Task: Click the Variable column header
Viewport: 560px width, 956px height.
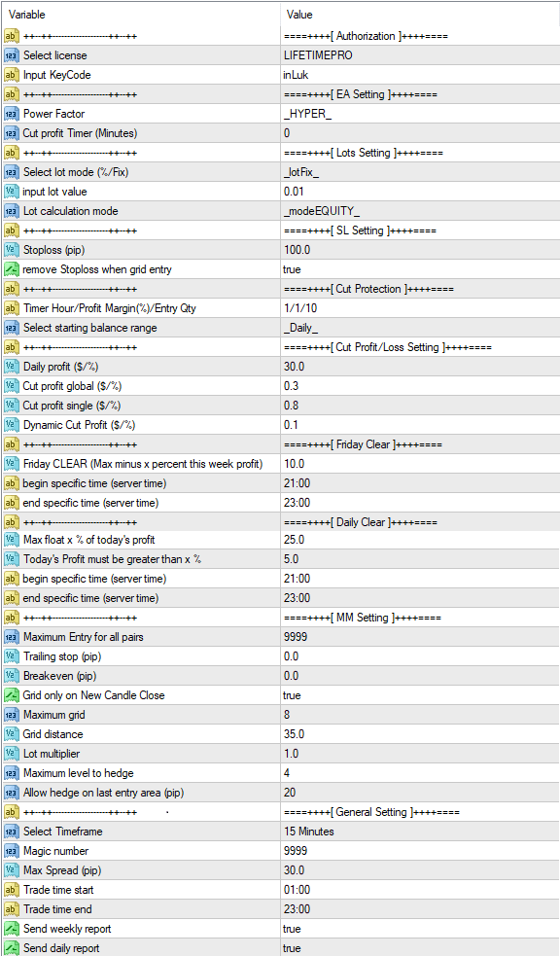Action: tap(27, 14)
